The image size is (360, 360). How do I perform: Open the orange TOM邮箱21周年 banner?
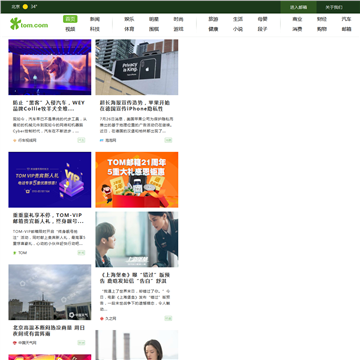coord(137,180)
